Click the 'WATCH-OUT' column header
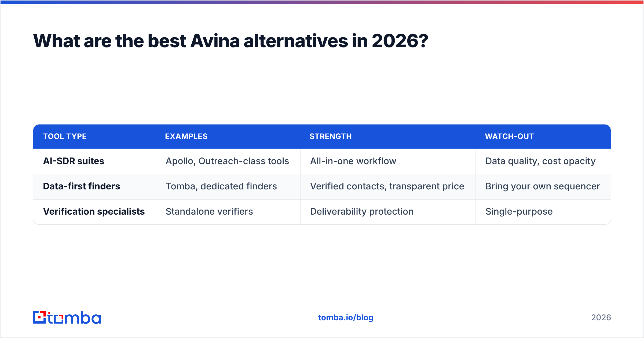Image resolution: width=644 pixels, height=338 pixels. click(509, 136)
